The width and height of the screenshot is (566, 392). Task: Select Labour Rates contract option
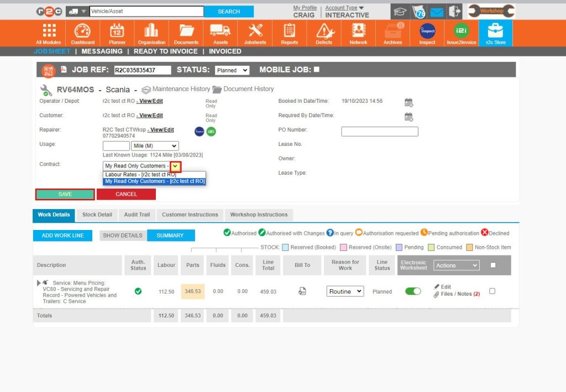155,174
